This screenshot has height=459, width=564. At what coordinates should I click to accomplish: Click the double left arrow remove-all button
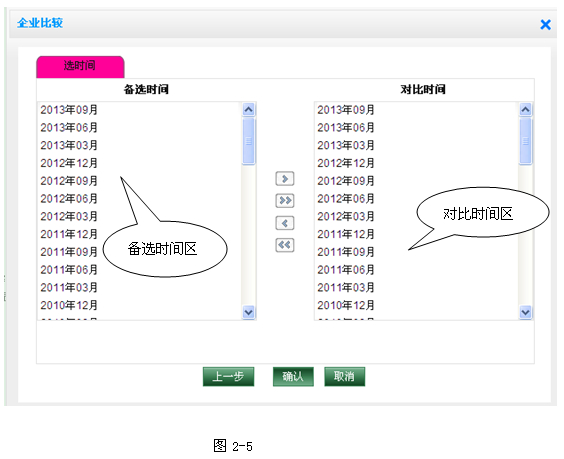pos(285,245)
